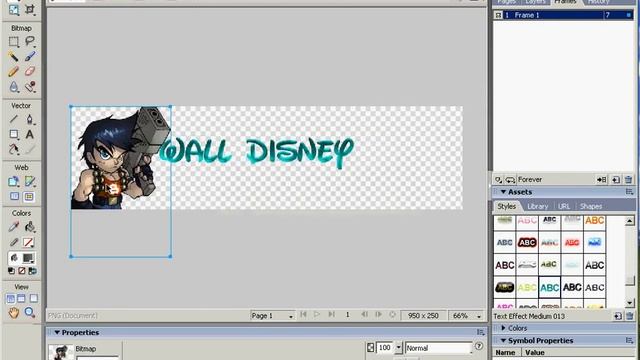Delete the selected frame
Screen dimensions: 640x360
[629, 179]
